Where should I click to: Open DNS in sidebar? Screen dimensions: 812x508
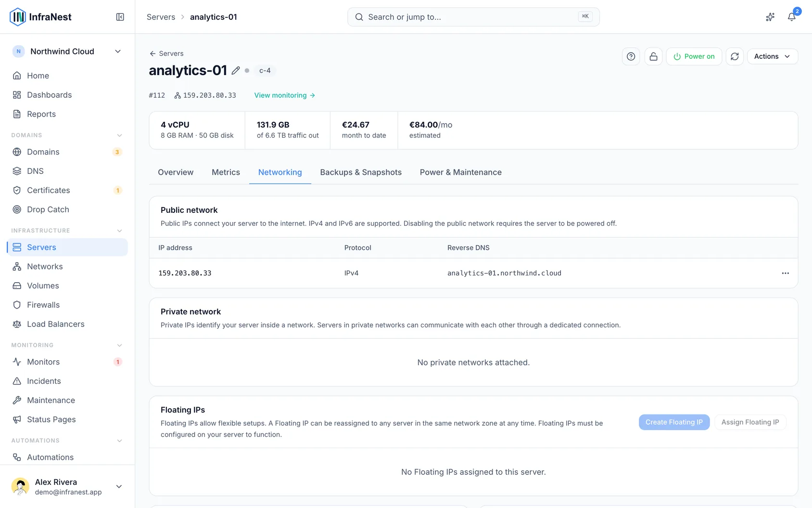click(67, 171)
